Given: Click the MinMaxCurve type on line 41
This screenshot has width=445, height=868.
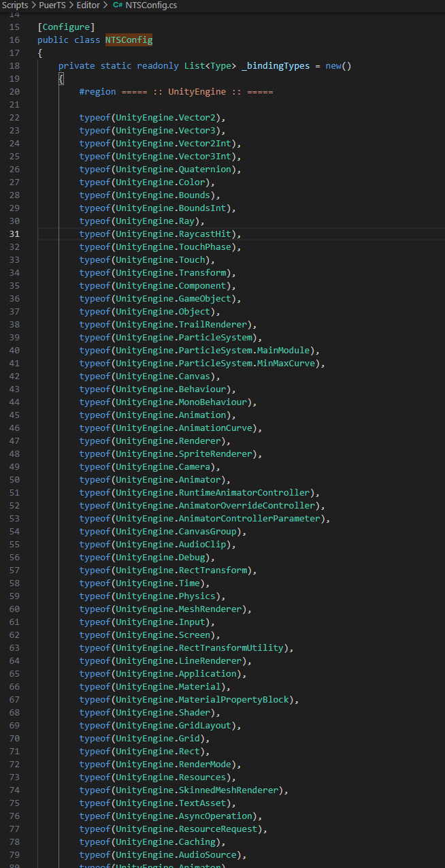Looking at the screenshot, I should pyautogui.click(x=286, y=364).
